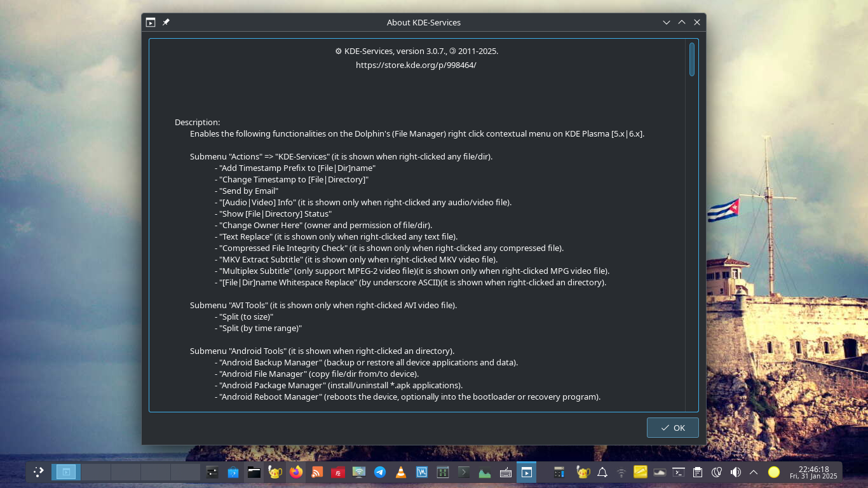The width and height of the screenshot is (868, 488).
Task: Select the active KDE-Services taskbar entry
Action: pos(526,472)
